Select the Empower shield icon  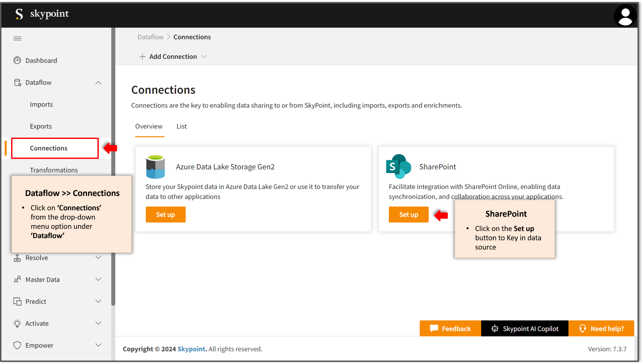pyautogui.click(x=17, y=345)
